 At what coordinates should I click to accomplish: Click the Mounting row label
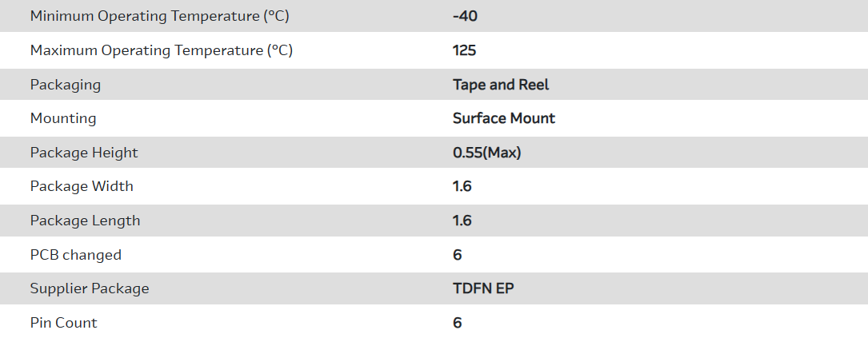tap(63, 118)
